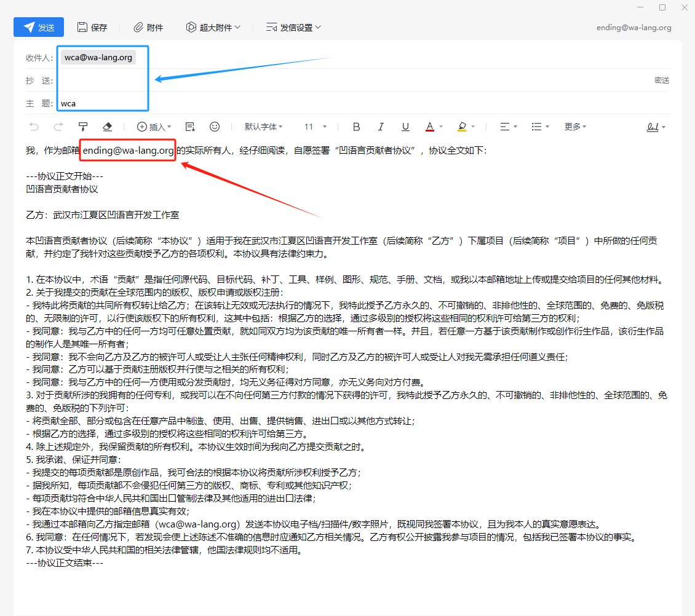This screenshot has width=695, height=616.
Task: Click the font color red A swatch
Action: click(x=430, y=127)
